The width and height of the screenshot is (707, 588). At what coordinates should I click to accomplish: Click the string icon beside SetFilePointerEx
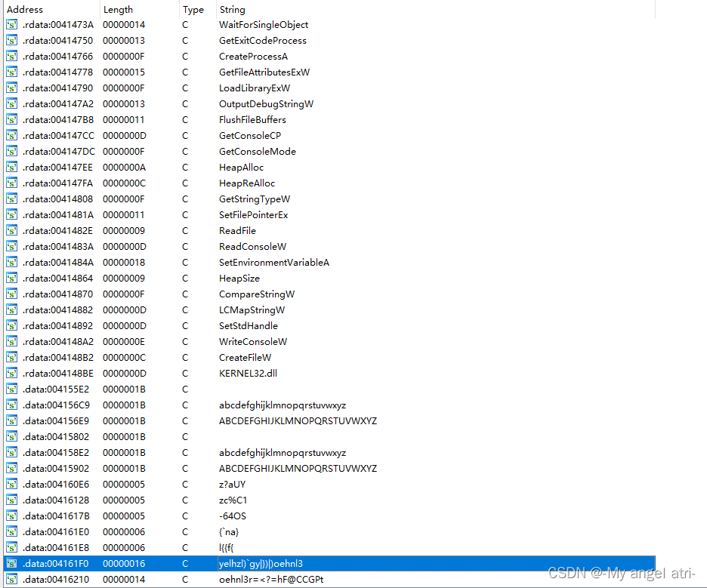[12, 215]
